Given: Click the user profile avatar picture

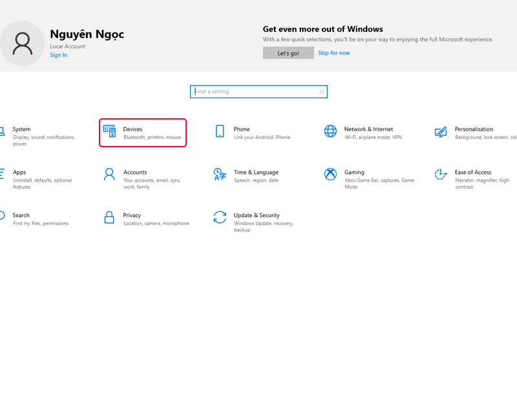Looking at the screenshot, I should pos(22,43).
